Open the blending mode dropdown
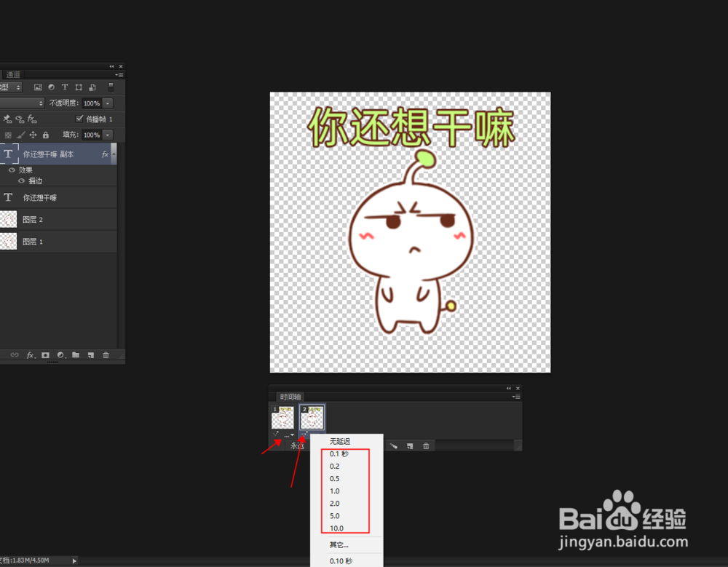 [x=21, y=103]
